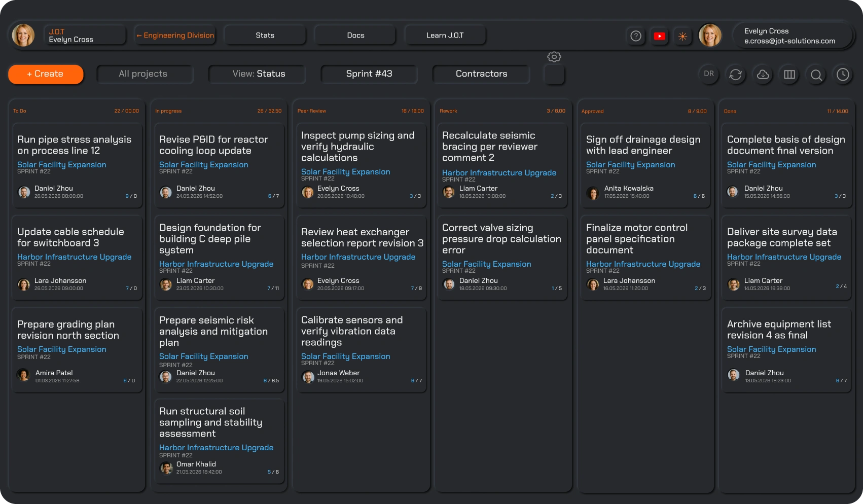The width and height of the screenshot is (863, 504).
Task: Open the Stats tab
Action: pos(265,35)
